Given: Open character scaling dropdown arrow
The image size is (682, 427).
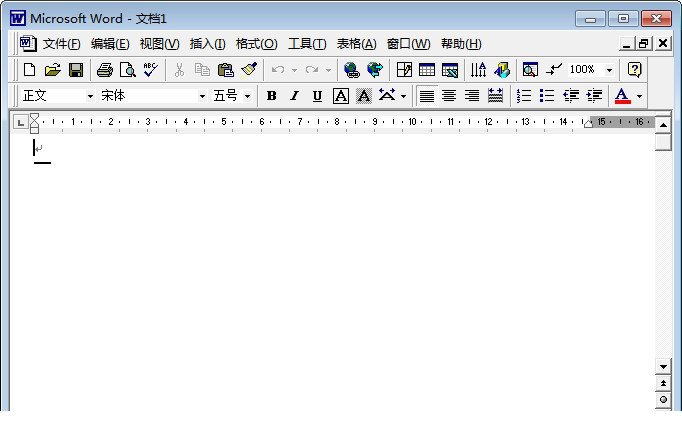Looking at the screenshot, I should (404, 96).
